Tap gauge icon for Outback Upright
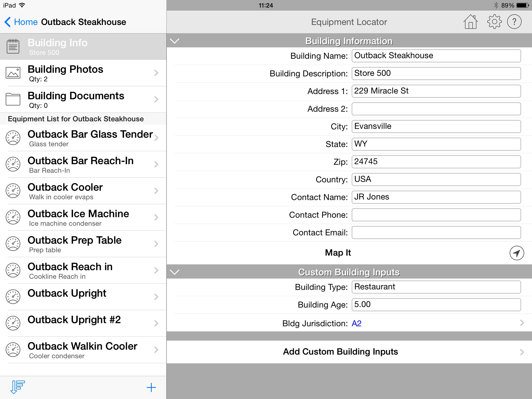This screenshot has width=532, height=399. click(x=13, y=297)
